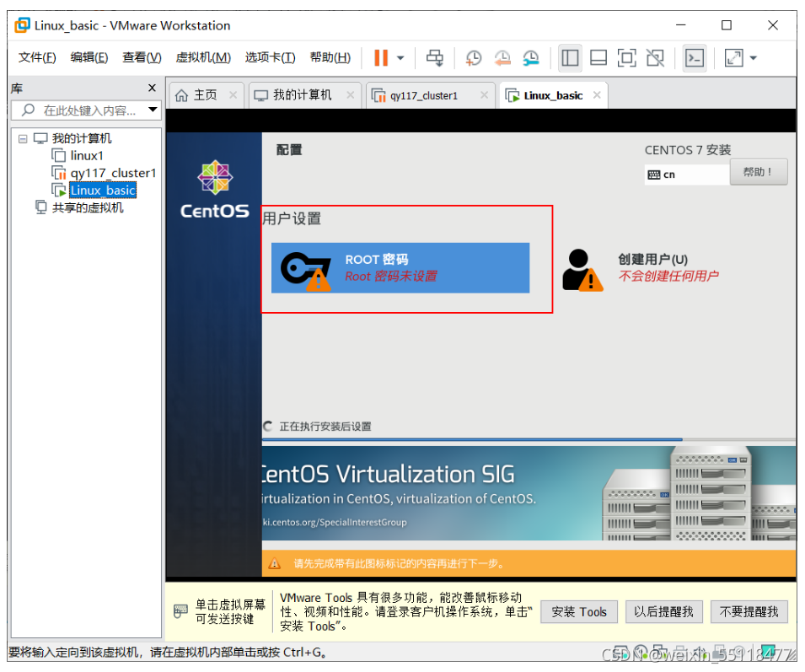Click the 以后提醒我 button
This screenshot has height=672, width=805.
[x=664, y=612]
